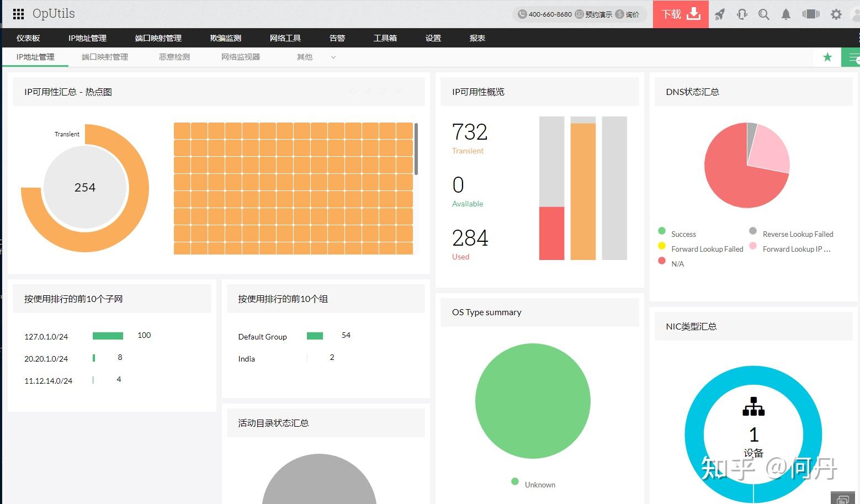This screenshot has width=860, height=504.
Task: Click the phone icon beside 400-660-8680
Action: [x=522, y=14]
